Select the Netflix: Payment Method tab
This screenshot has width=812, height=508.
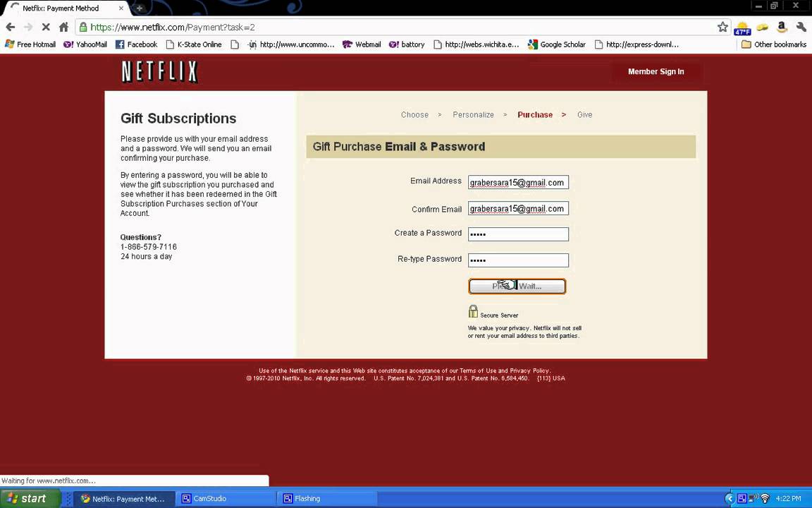click(x=61, y=8)
